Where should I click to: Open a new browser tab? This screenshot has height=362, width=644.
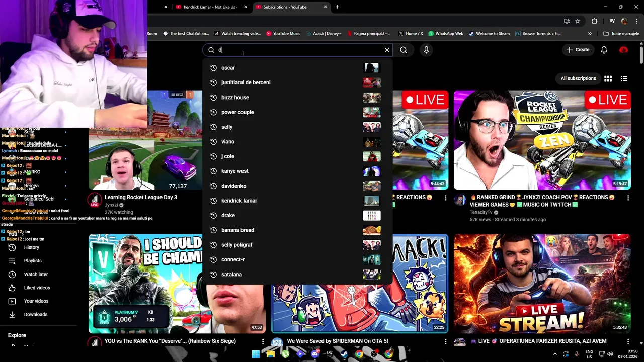click(x=337, y=7)
